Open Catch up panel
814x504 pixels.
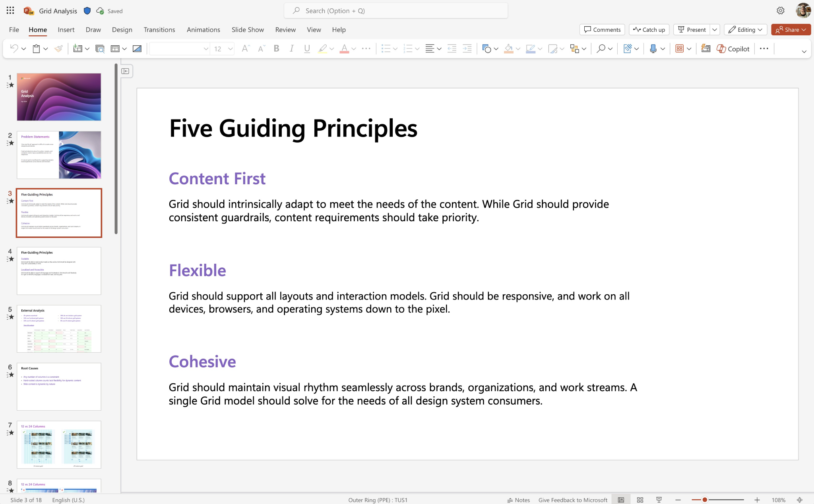pos(649,29)
